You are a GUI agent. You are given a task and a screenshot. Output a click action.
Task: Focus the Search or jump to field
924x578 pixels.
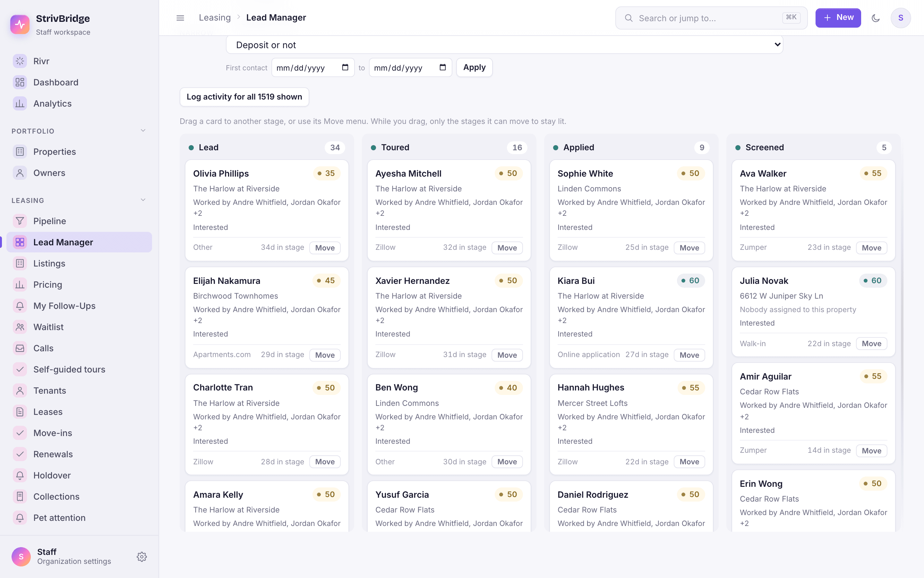(x=711, y=18)
